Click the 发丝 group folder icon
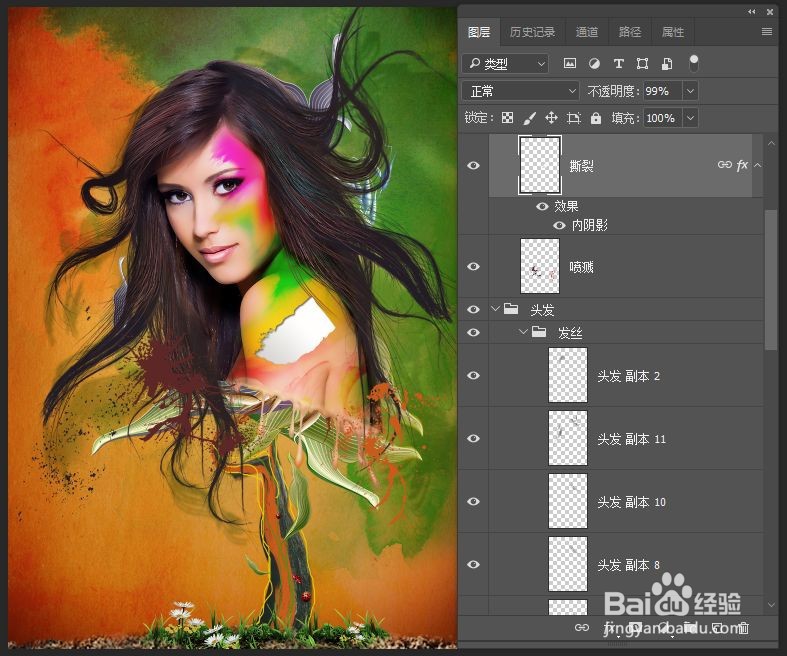Screen dimensions: 787x656 539,332
